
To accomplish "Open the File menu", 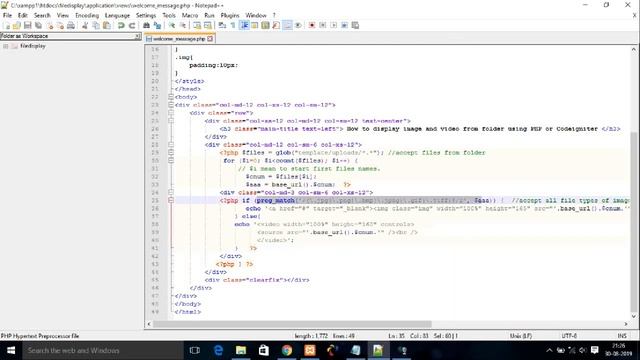I will [7, 16].
